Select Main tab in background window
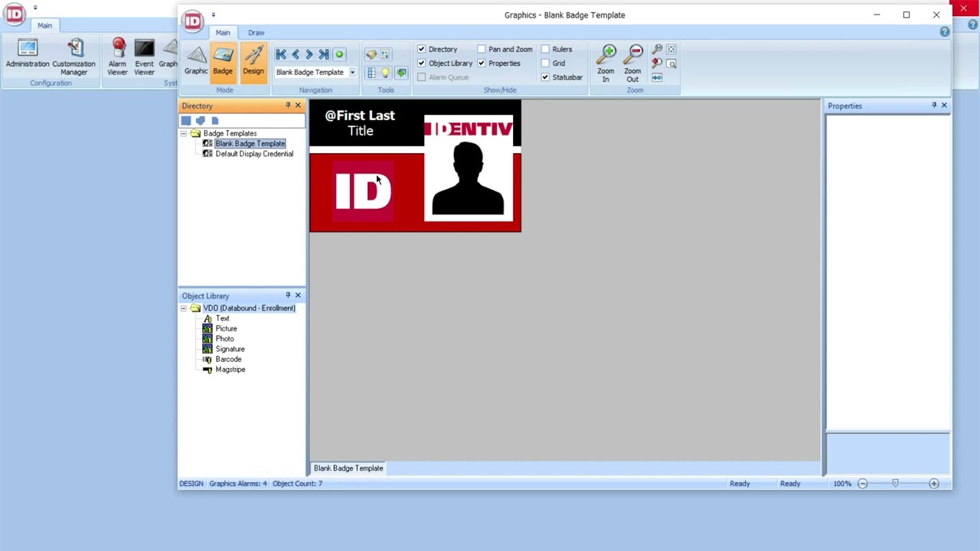Screen dimensions: 980x551 tap(45, 25)
